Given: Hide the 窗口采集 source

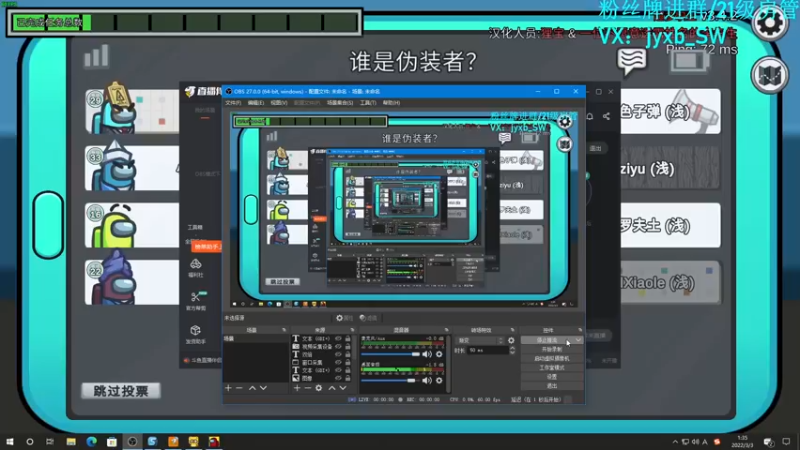Looking at the screenshot, I should [338, 362].
